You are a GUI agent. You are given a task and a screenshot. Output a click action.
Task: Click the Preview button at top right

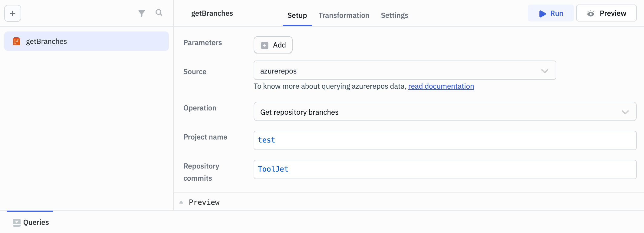point(606,13)
